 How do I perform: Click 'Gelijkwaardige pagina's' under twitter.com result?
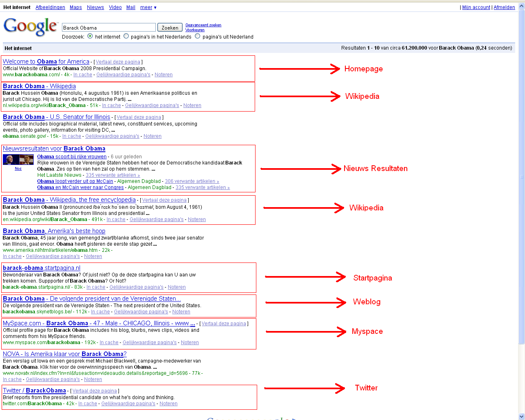[x=128, y=404]
